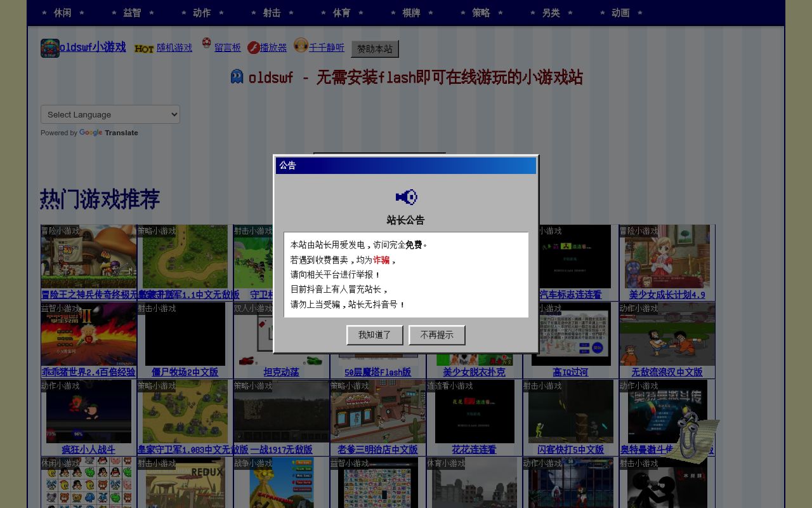The image size is (812, 508).
Task: Open the 美少女脱衣扑克 link
Action: click(474, 372)
